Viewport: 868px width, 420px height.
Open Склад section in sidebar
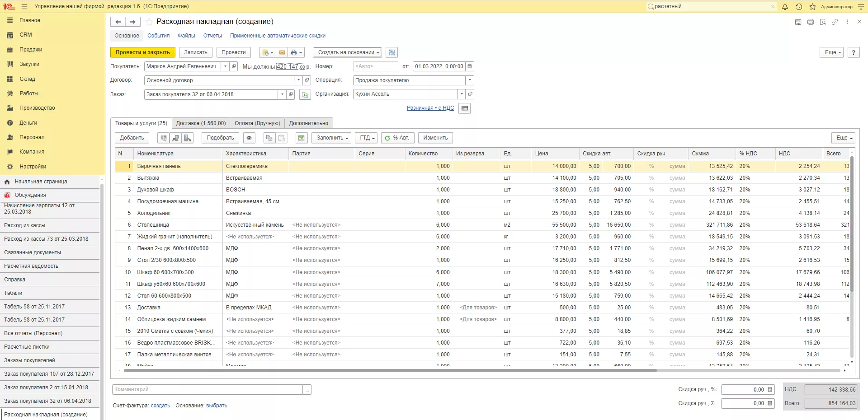pos(27,79)
